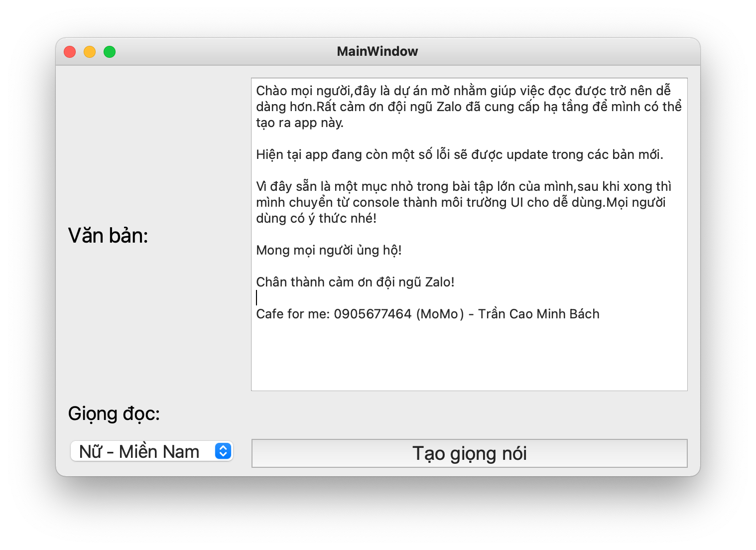Click inside the text input area
Screen dimensions: 756x550
469,234
